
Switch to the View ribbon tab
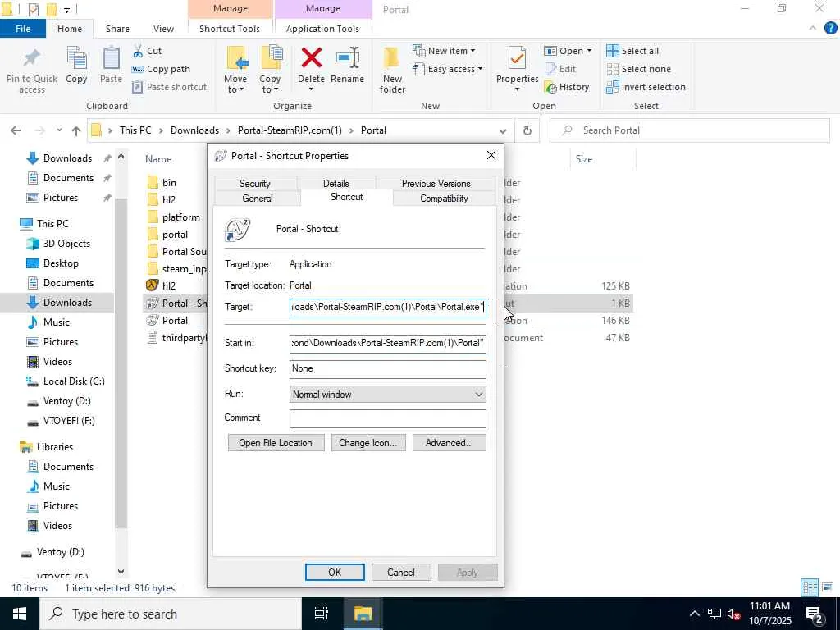163,29
